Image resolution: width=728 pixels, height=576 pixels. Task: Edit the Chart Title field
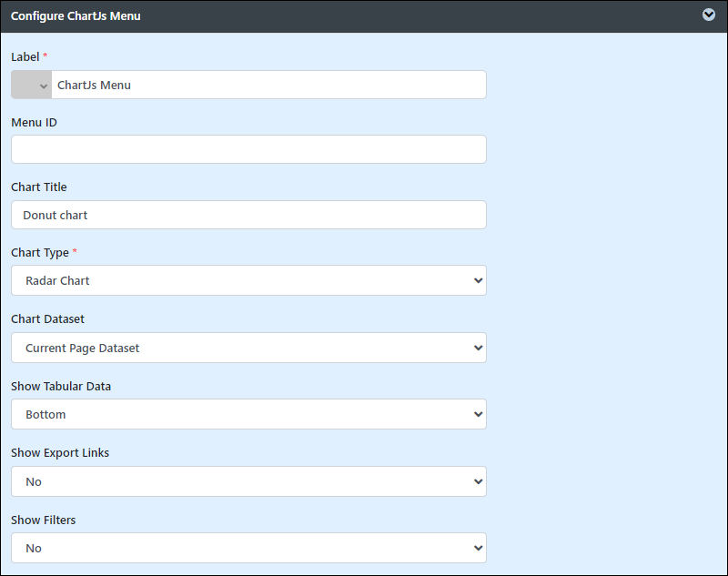[248, 215]
